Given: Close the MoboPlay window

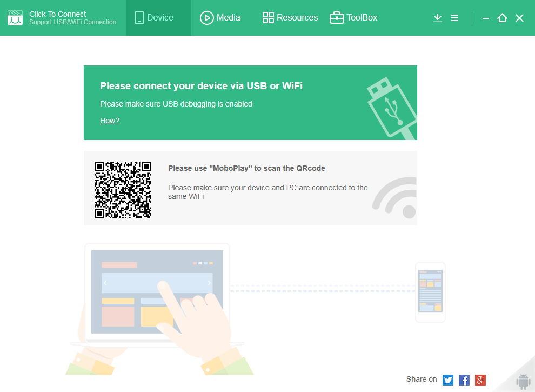Looking at the screenshot, I should click(519, 18).
